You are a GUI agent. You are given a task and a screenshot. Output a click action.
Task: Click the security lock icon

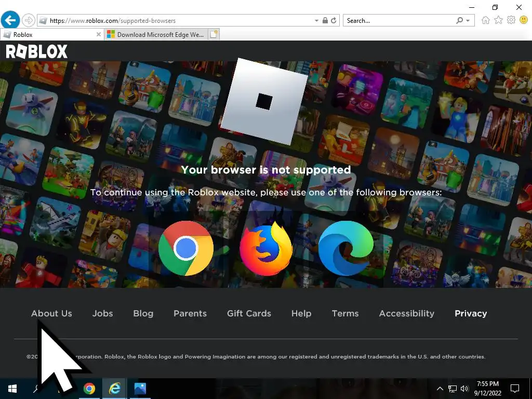(x=325, y=20)
